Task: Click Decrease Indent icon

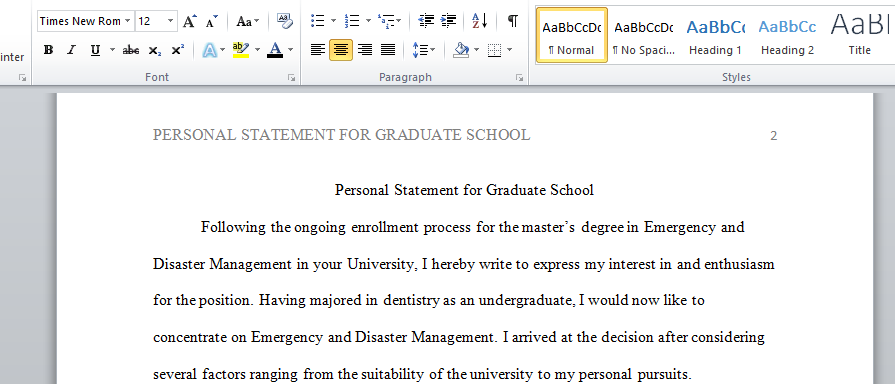Action: (x=426, y=22)
